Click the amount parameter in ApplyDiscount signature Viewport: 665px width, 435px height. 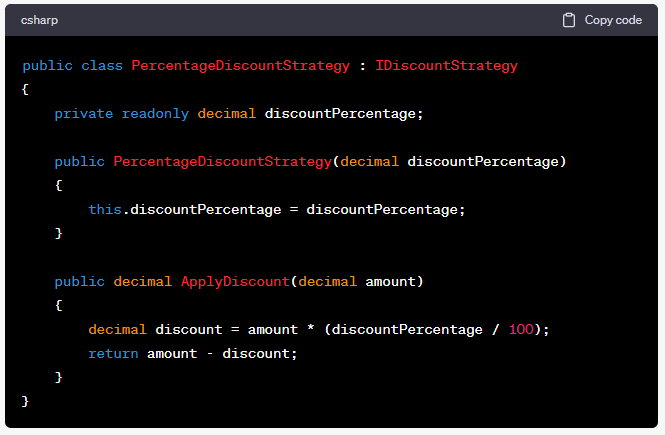coord(391,282)
